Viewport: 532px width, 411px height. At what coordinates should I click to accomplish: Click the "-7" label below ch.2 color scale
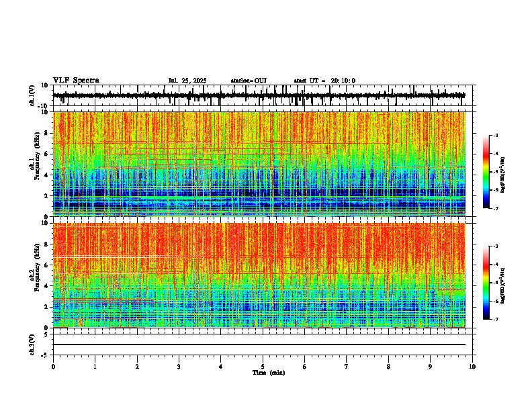point(495,319)
